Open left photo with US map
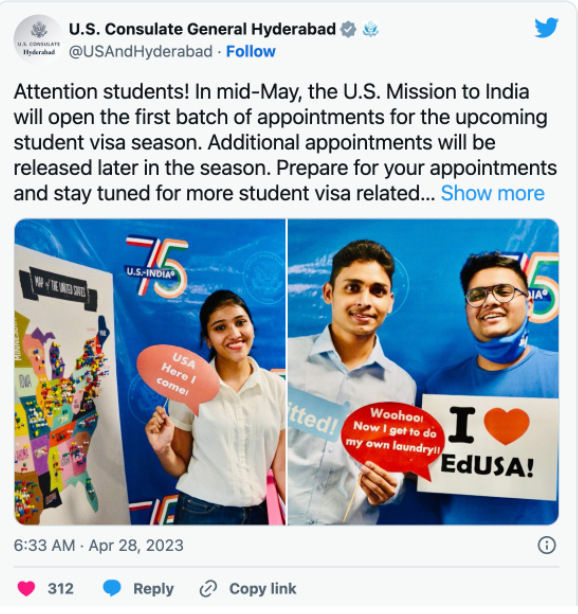578x614 pixels. coord(150,372)
